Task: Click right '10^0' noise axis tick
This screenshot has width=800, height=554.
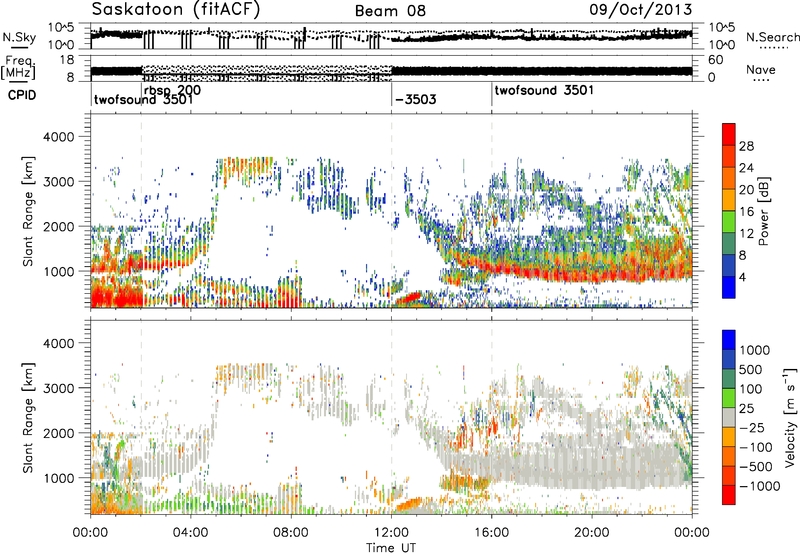Action: pyautogui.click(x=721, y=45)
